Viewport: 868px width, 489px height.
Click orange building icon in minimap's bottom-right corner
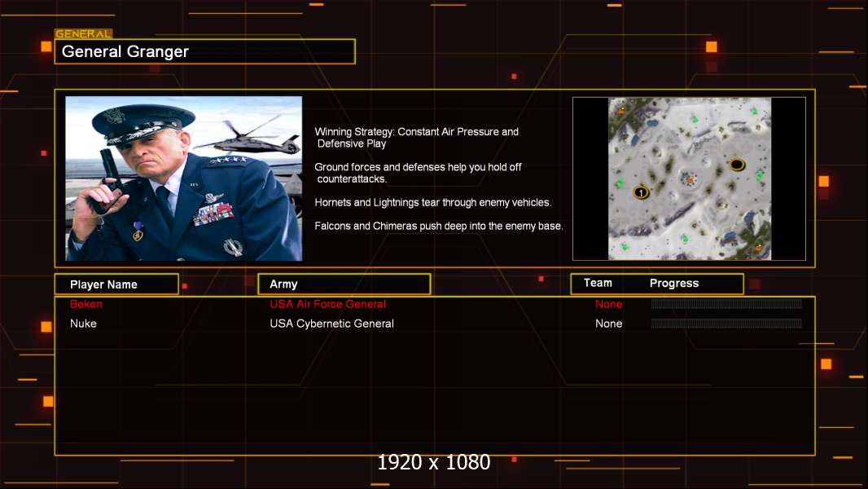[759, 247]
